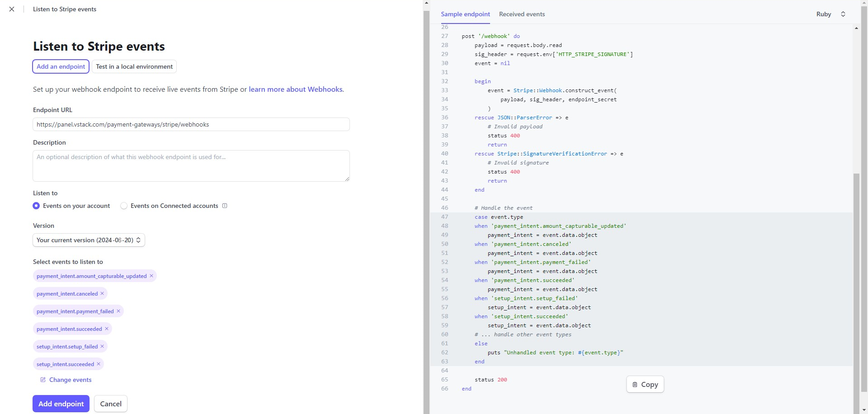Select the Add an endpoint tab

tap(61, 66)
